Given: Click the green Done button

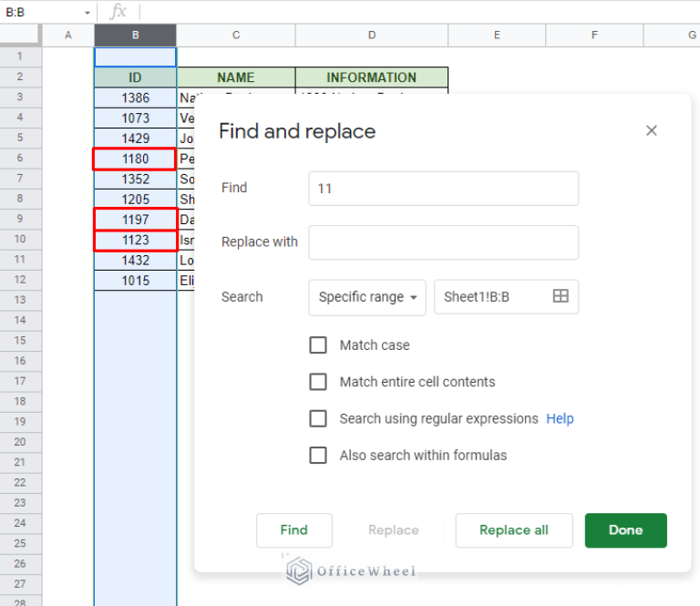Looking at the screenshot, I should pyautogui.click(x=626, y=530).
